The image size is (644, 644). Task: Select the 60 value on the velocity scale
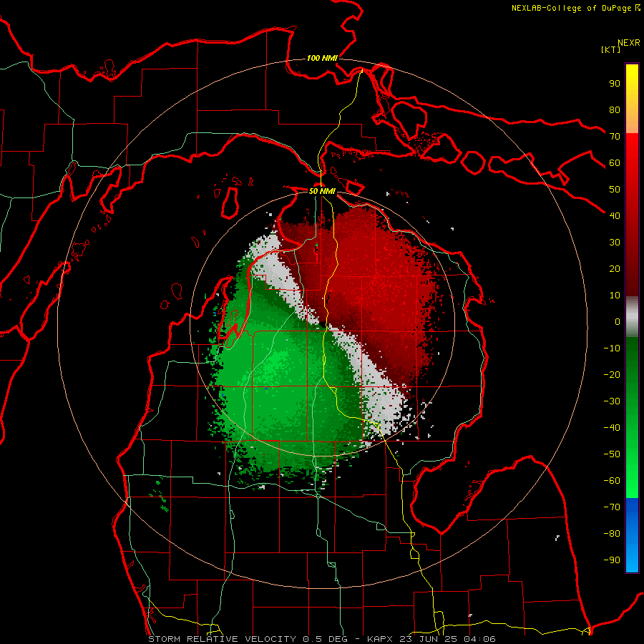click(615, 162)
